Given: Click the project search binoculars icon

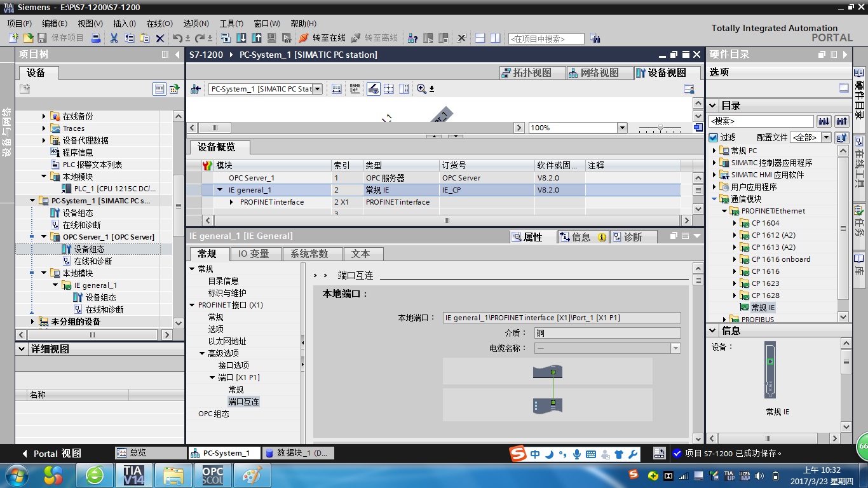Looking at the screenshot, I should [595, 38].
